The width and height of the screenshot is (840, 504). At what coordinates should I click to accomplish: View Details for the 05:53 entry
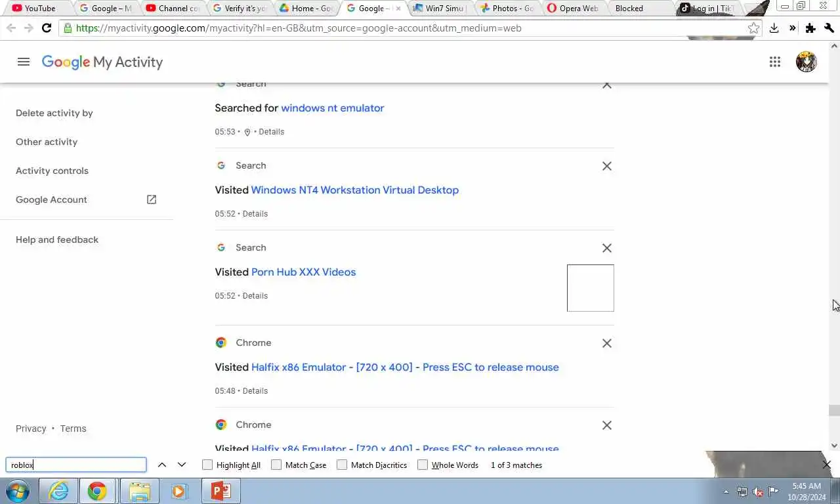coord(272,132)
